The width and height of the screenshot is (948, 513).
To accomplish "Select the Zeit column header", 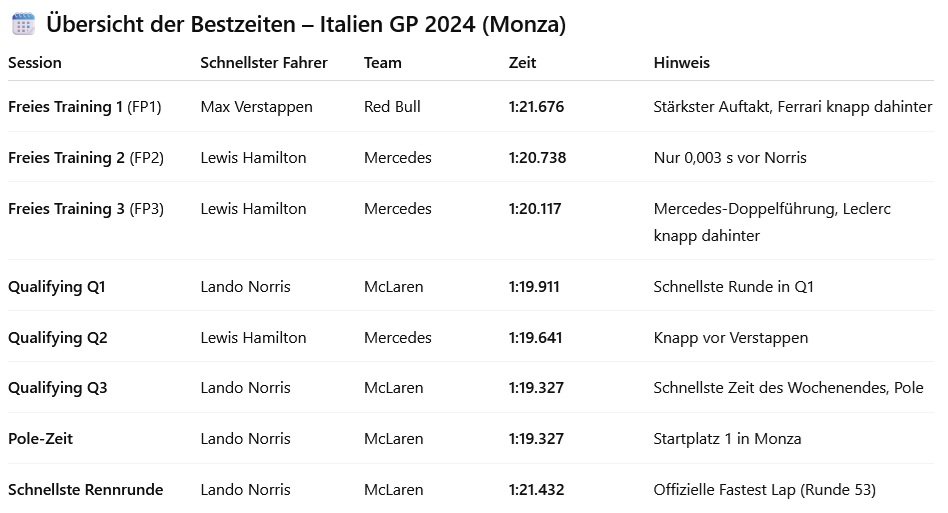I will (x=523, y=62).
